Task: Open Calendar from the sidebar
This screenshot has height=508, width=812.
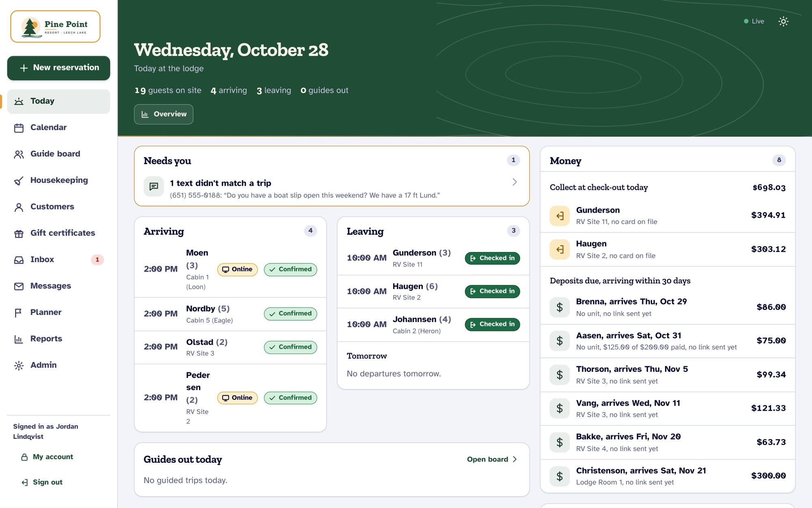Action: pyautogui.click(x=58, y=128)
